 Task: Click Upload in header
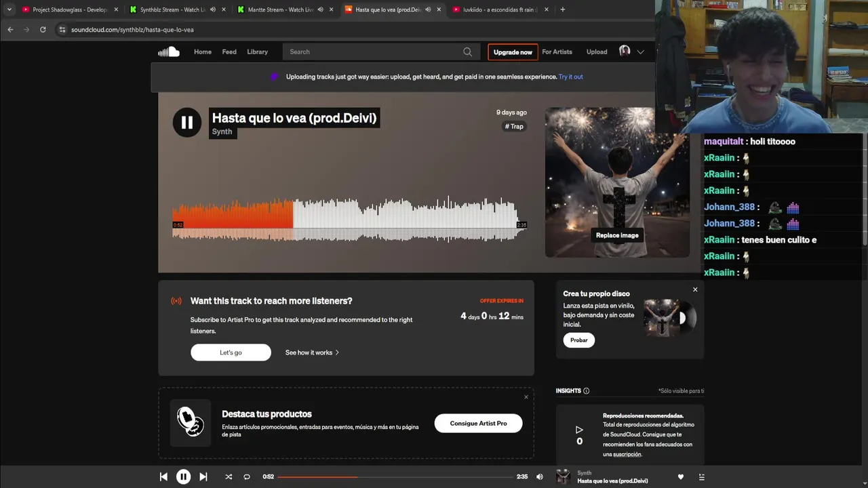pyautogui.click(x=597, y=52)
